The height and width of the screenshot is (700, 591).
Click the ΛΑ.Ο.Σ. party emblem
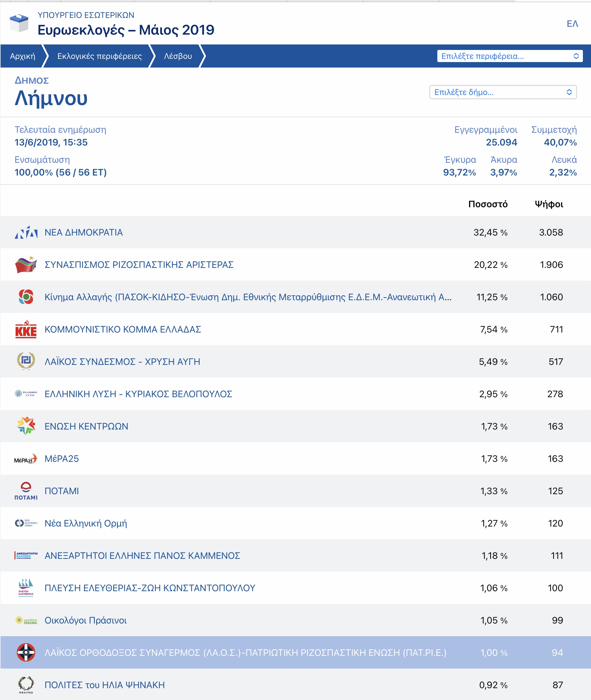click(26, 652)
